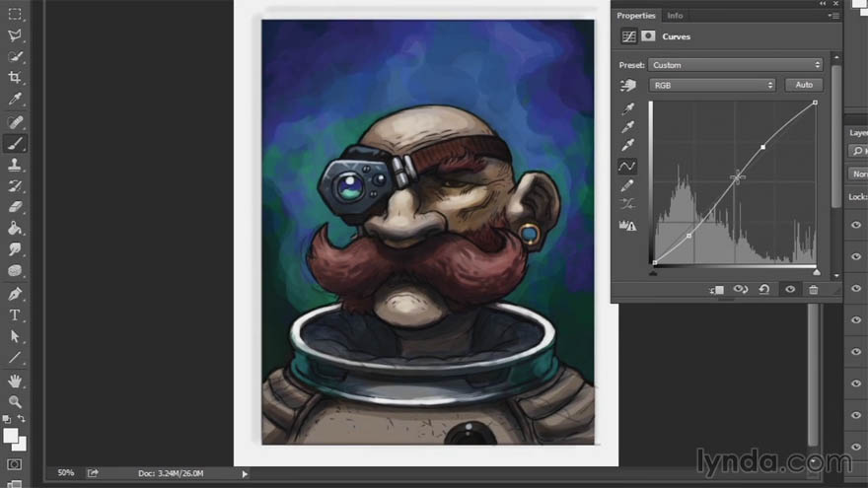Viewport: 868px width, 488px height.
Task: Clip the adjustment to the layer below
Action: tap(716, 290)
